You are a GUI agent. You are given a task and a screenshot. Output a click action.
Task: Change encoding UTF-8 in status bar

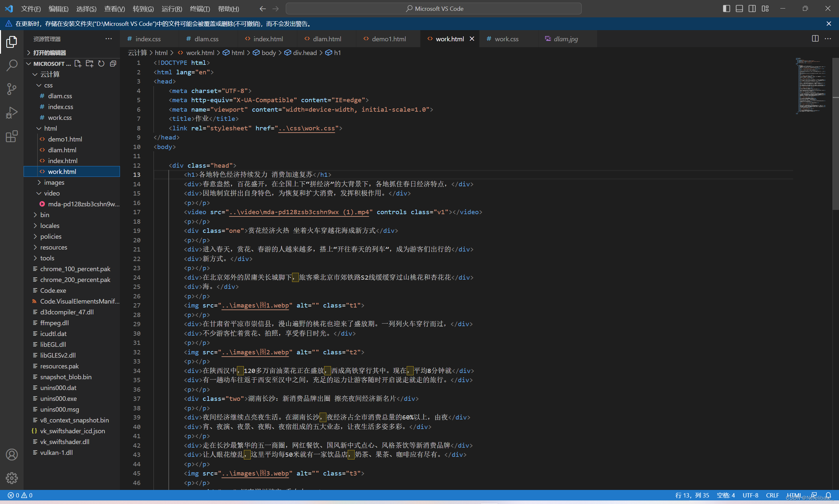[750, 495]
